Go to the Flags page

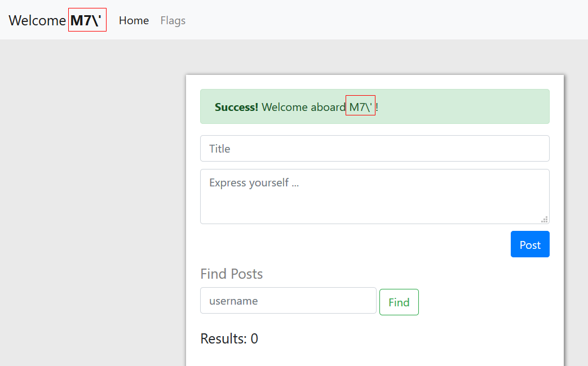point(173,20)
